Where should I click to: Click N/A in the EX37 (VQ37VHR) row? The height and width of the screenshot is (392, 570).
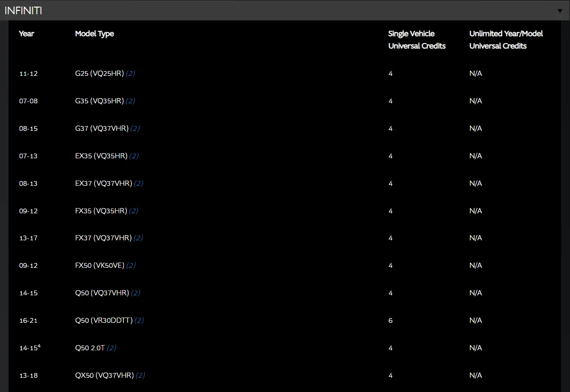point(476,183)
